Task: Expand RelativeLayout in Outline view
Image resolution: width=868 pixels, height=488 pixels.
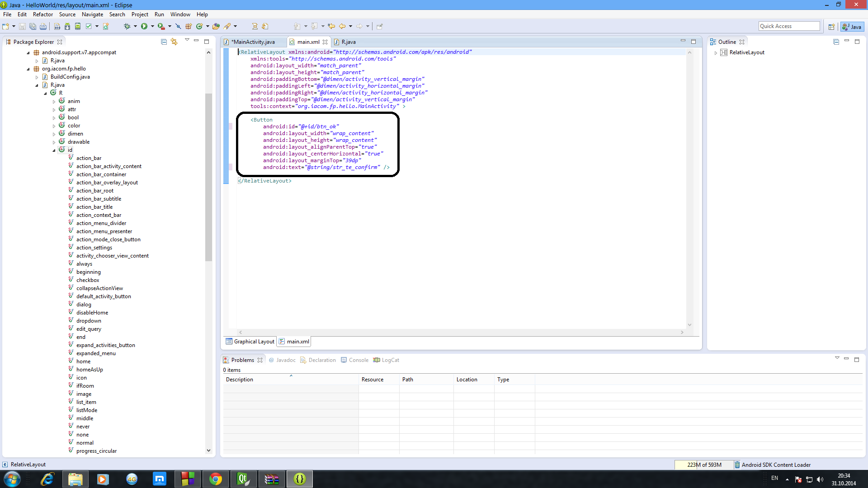Action: (716, 53)
